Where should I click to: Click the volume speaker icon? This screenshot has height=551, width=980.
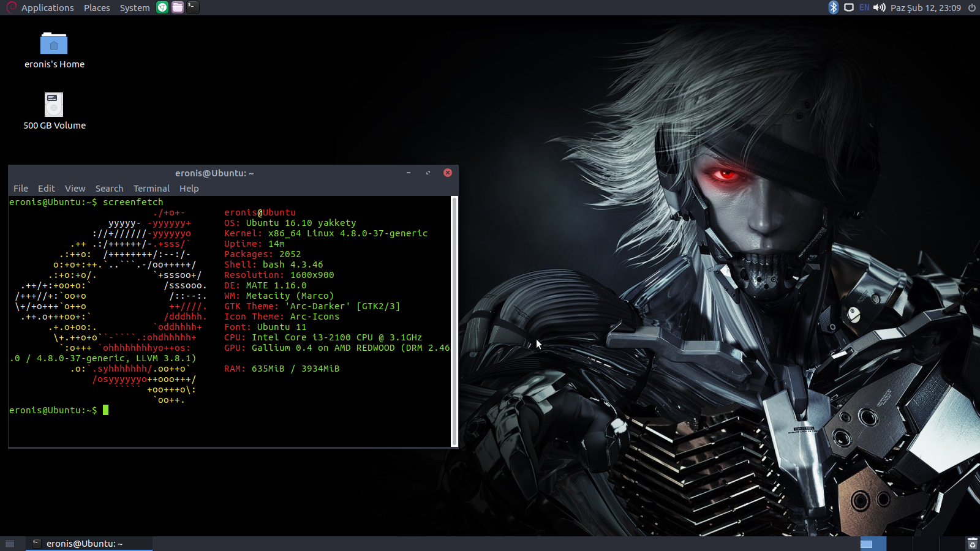pyautogui.click(x=880, y=7)
